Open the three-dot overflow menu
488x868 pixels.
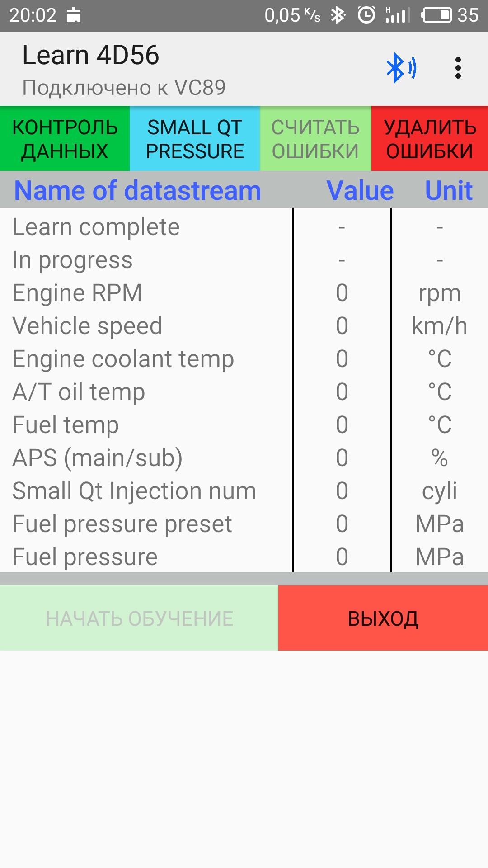(458, 68)
